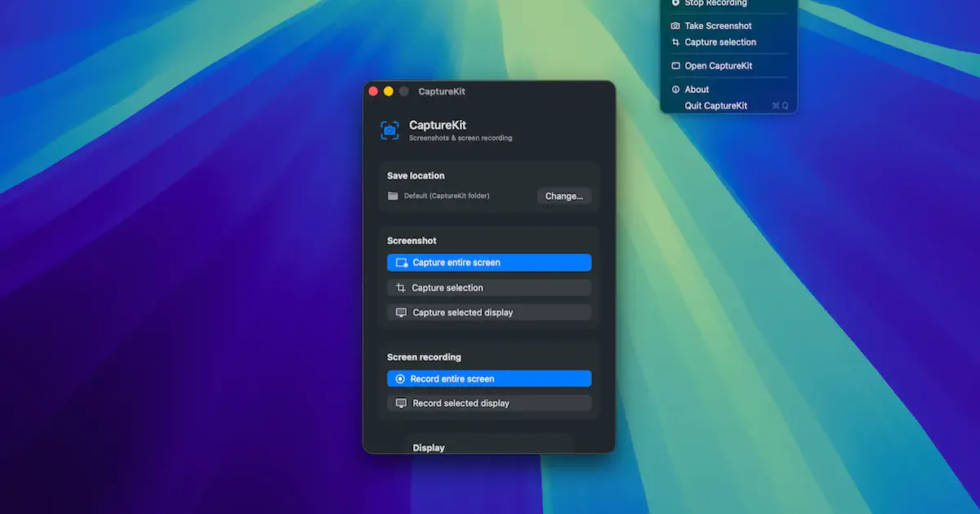Select Open CaptureKit menu item
The width and height of the screenshot is (980, 514).
(x=728, y=66)
